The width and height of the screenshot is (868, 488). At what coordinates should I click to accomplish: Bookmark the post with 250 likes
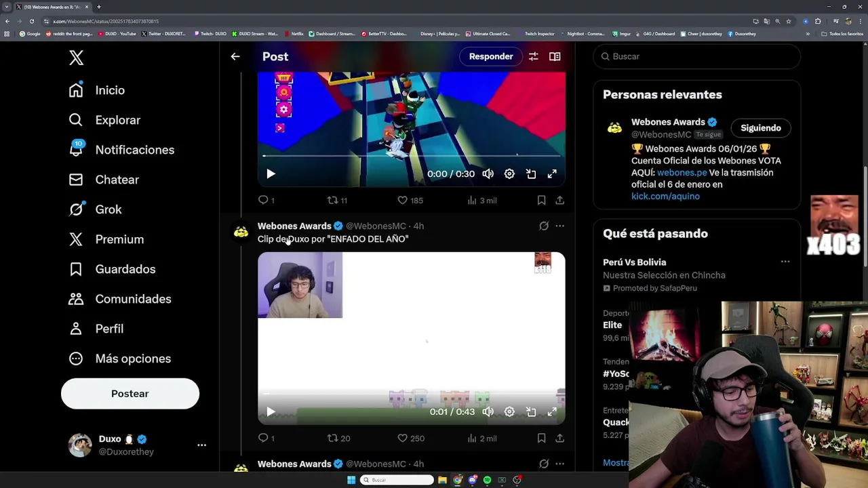[x=541, y=439]
